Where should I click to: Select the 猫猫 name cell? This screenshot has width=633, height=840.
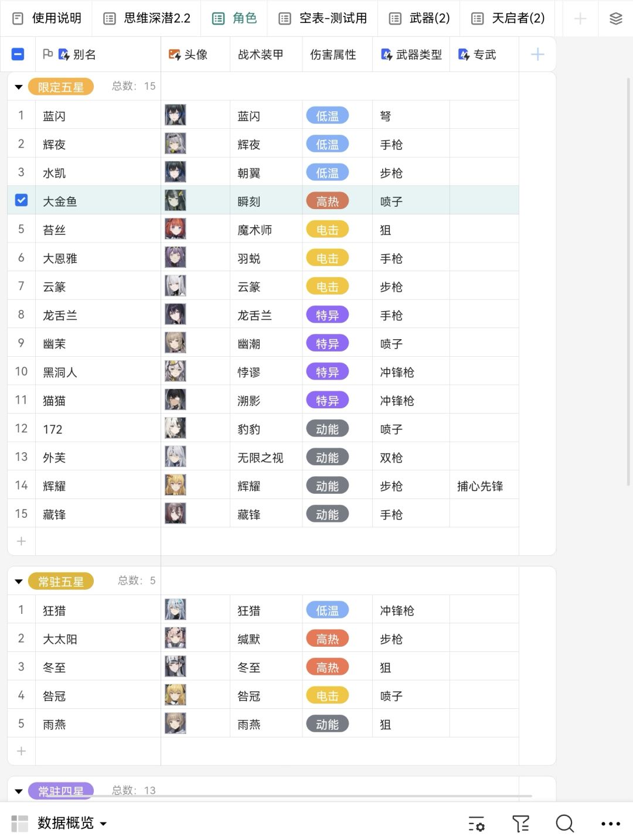(98, 400)
